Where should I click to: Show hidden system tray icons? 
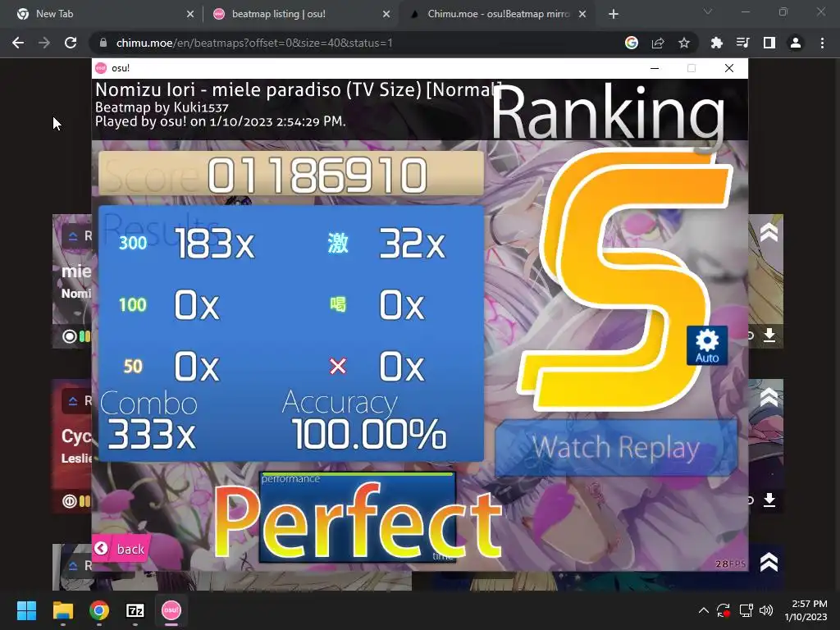(703, 610)
